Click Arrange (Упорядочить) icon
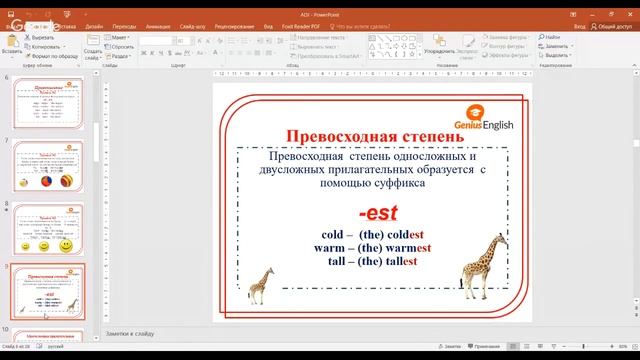The width and height of the screenshot is (640, 360). tap(439, 41)
